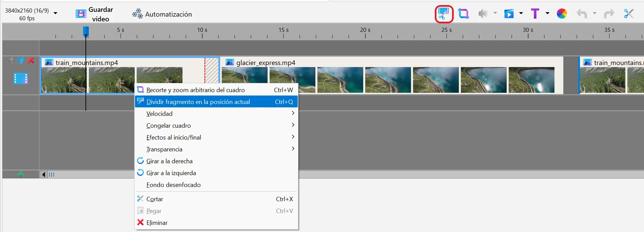This screenshot has width=644, height=232.
Task: Click the timeline scrollbar left arrow
Action: coord(44,174)
